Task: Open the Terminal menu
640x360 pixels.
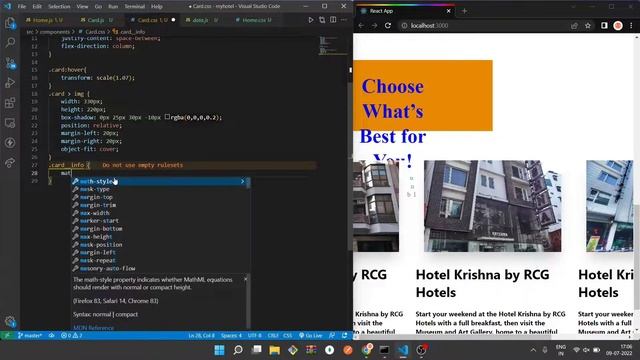Action: [x=134, y=7]
